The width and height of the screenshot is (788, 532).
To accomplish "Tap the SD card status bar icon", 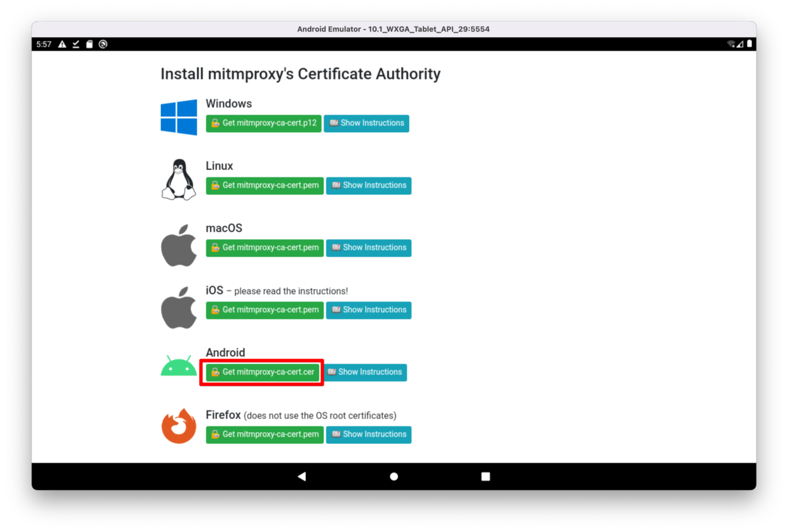I will click(x=89, y=44).
